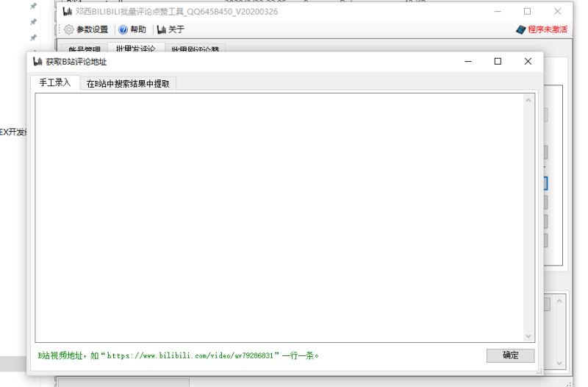Close the 获取B站评论地址 dialog
Image resolution: width=588 pixels, height=387 pixels.
[528, 61]
